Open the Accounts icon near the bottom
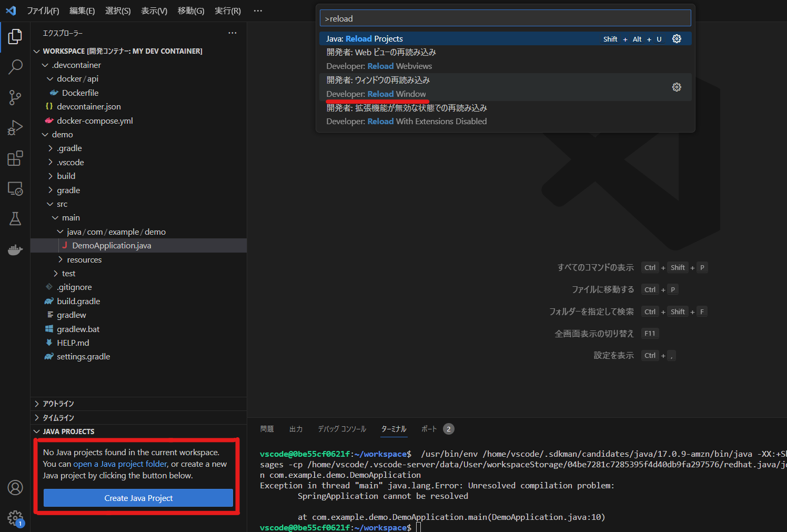The width and height of the screenshot is (787, 532). (x=15, y=488)
